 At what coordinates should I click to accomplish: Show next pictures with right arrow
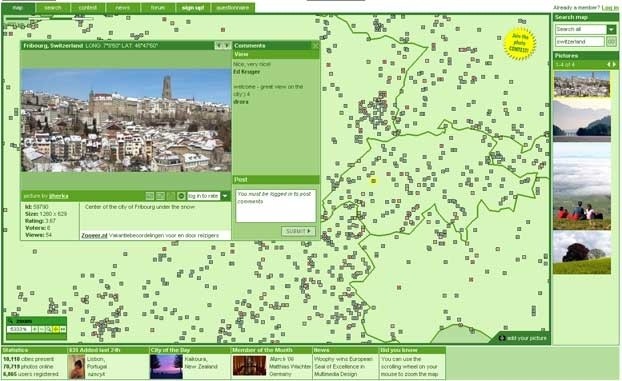click(614, 64)
